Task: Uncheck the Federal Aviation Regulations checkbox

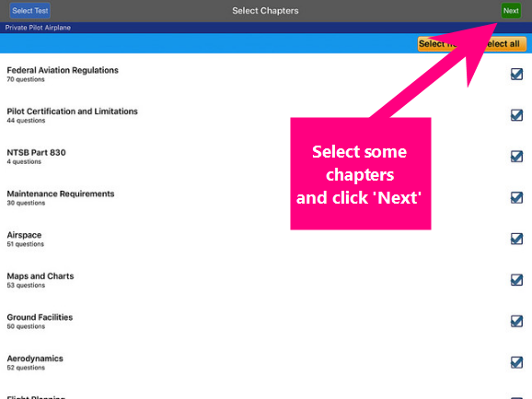Action: click(x=516, y=74)
